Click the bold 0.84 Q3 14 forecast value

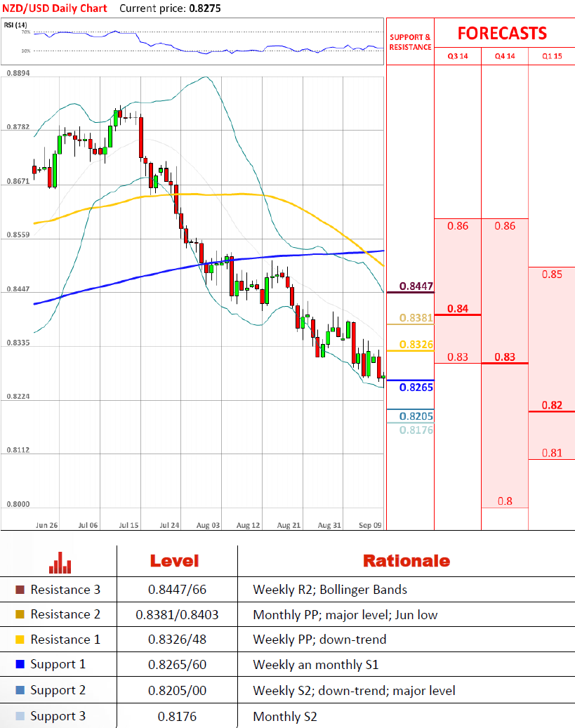coord(458,309)
